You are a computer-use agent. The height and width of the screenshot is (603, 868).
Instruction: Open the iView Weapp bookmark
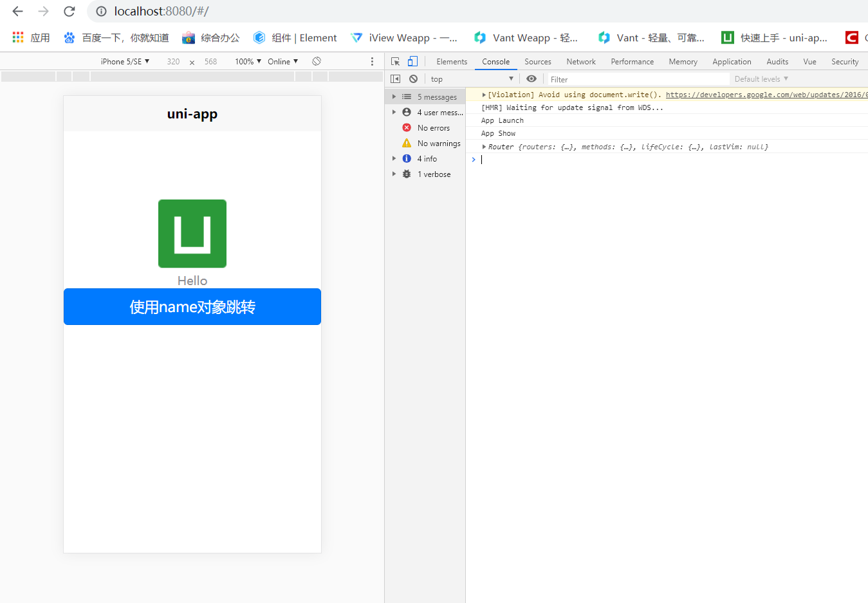404,38
